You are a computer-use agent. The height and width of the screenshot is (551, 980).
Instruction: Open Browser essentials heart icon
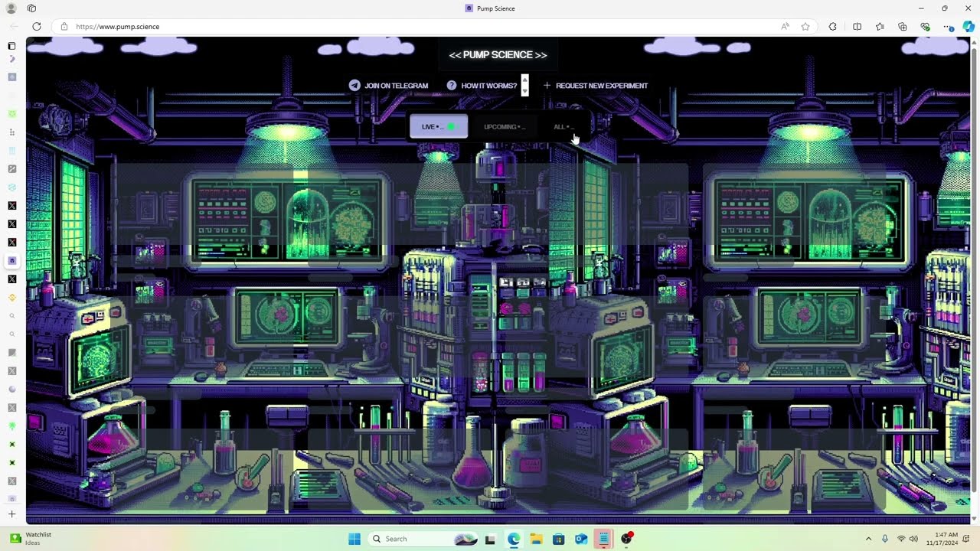(925, 27)
